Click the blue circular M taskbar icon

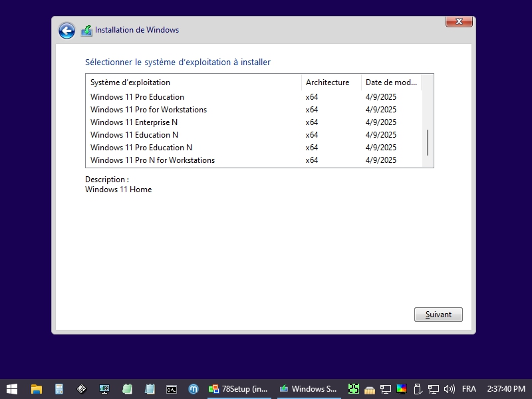pos(194,389)
